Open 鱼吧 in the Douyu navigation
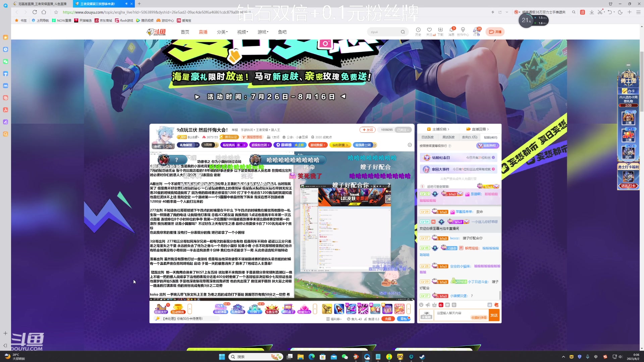 (282, 32)
